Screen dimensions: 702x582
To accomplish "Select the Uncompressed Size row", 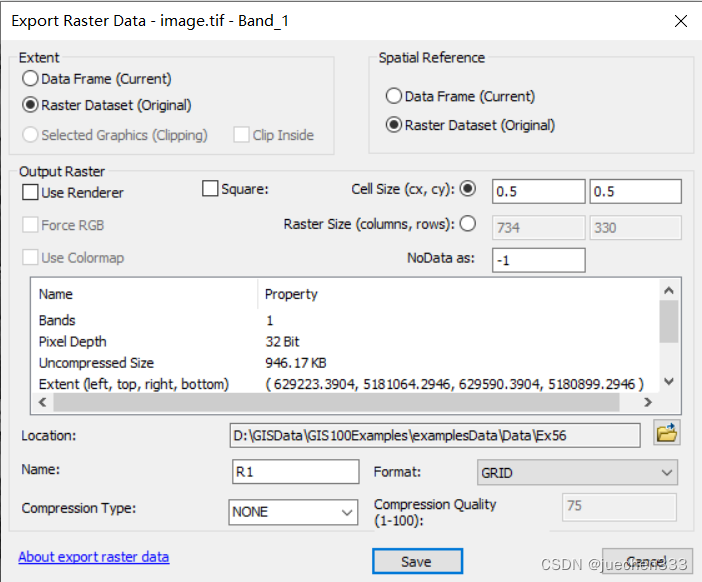I will pos(345,363).
